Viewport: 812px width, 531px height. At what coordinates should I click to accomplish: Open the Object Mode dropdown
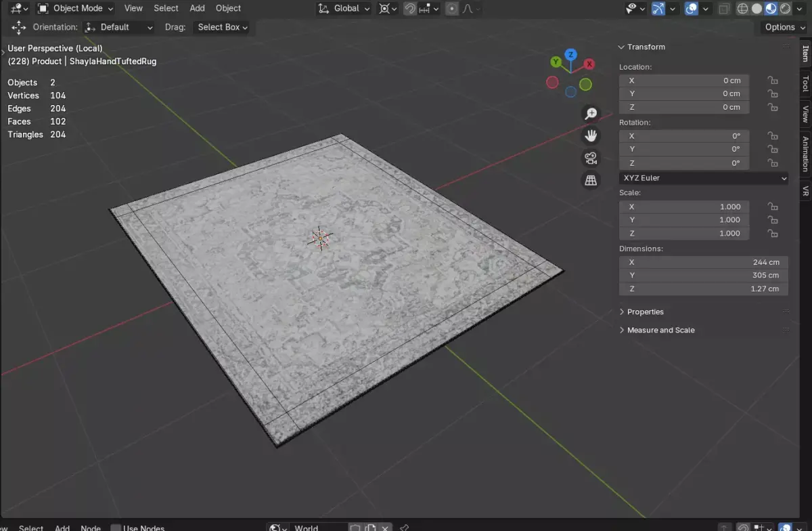point(76,9)
